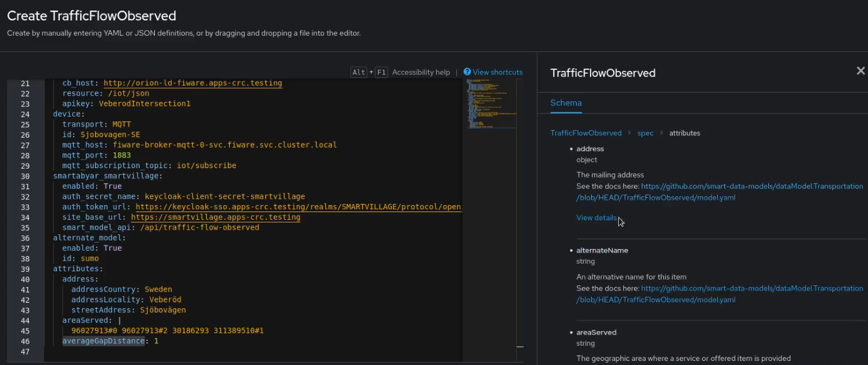This screenshot has width=868, height=365.
Task: Click the areaServed schema attribute name
Action: tap(596, 332)
